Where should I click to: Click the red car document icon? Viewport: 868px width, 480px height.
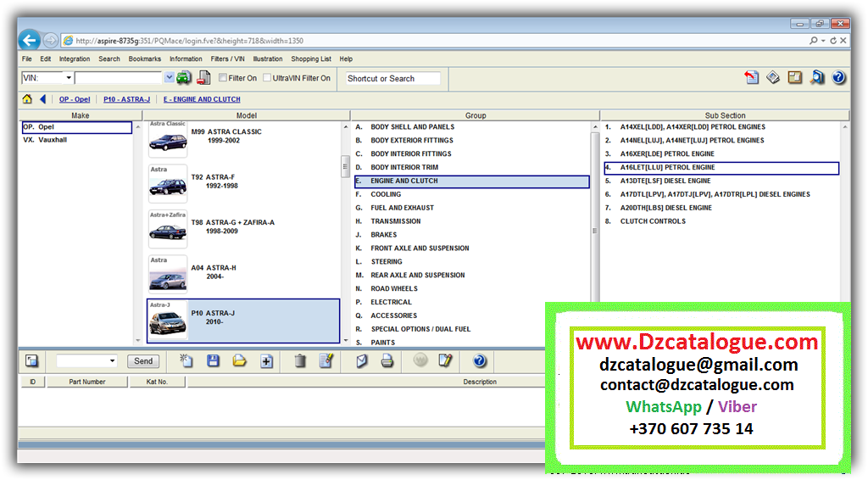coord(203,78)
